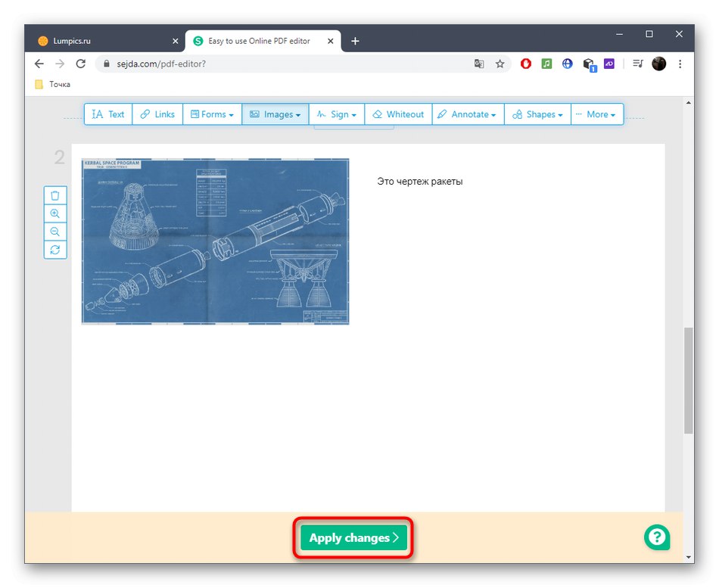
Task: Delete the rocket blueprint image via trash icon
Action: [x=54, y=194]
